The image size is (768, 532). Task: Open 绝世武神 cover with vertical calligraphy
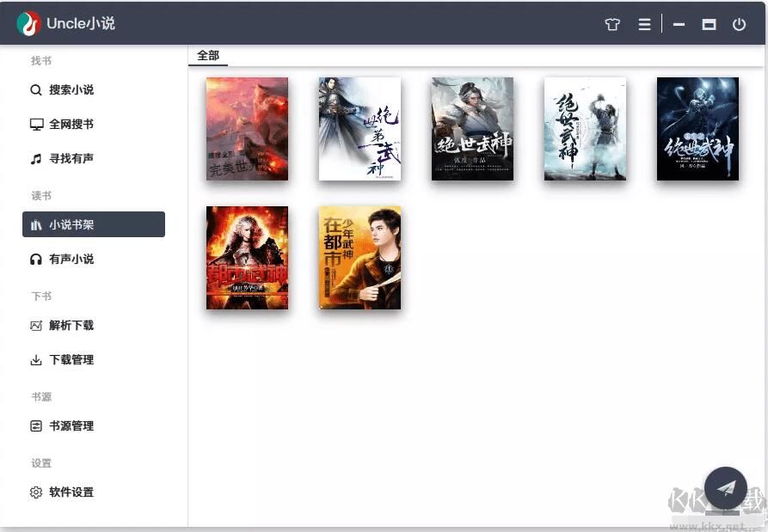(x=586, y=129)
